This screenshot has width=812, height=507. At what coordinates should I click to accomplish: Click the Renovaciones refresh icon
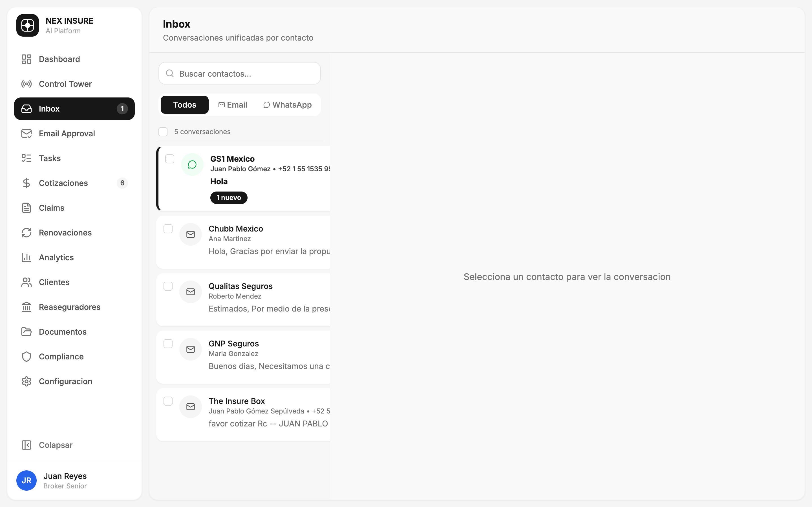point(27,232)
